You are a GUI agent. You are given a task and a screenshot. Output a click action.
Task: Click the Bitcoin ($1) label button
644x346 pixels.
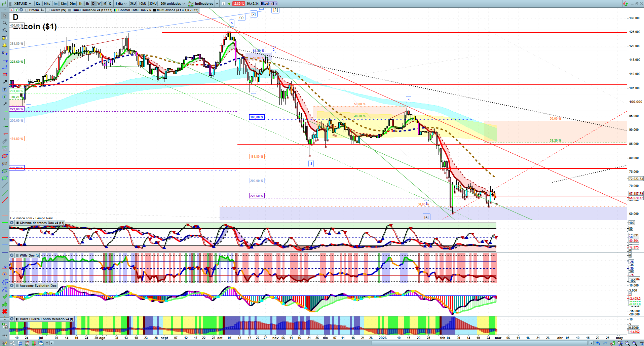269,4
